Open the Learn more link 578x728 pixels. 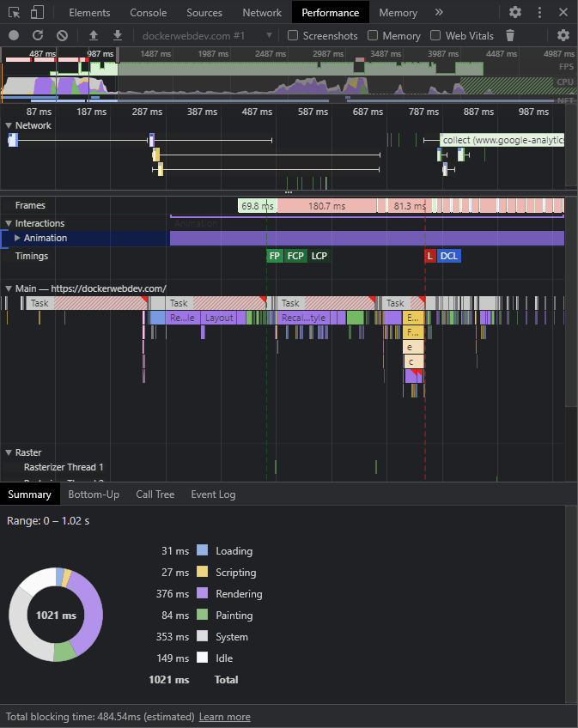pos(224,717)
